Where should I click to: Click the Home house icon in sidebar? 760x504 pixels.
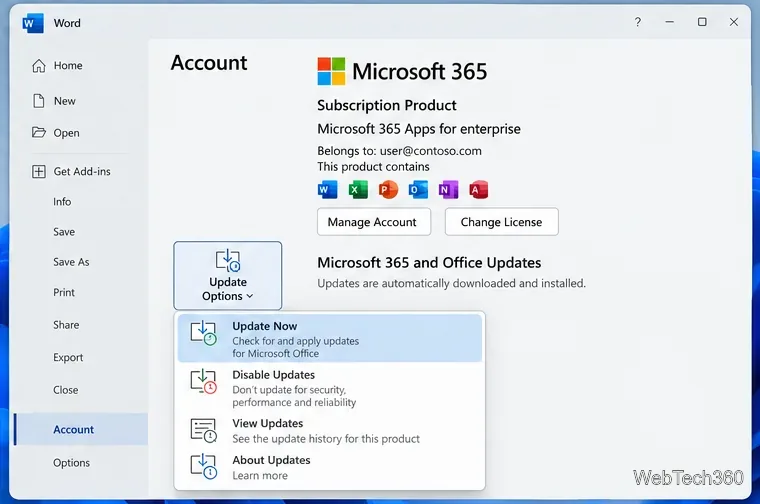[39, 65]
